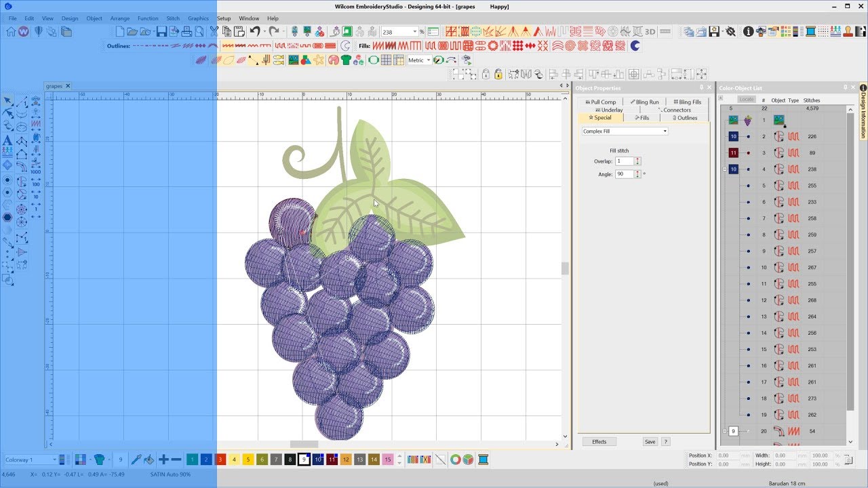
Task: Toggle the 3D TrueView button
Action: pyautogui.click(x=650, y=31)
